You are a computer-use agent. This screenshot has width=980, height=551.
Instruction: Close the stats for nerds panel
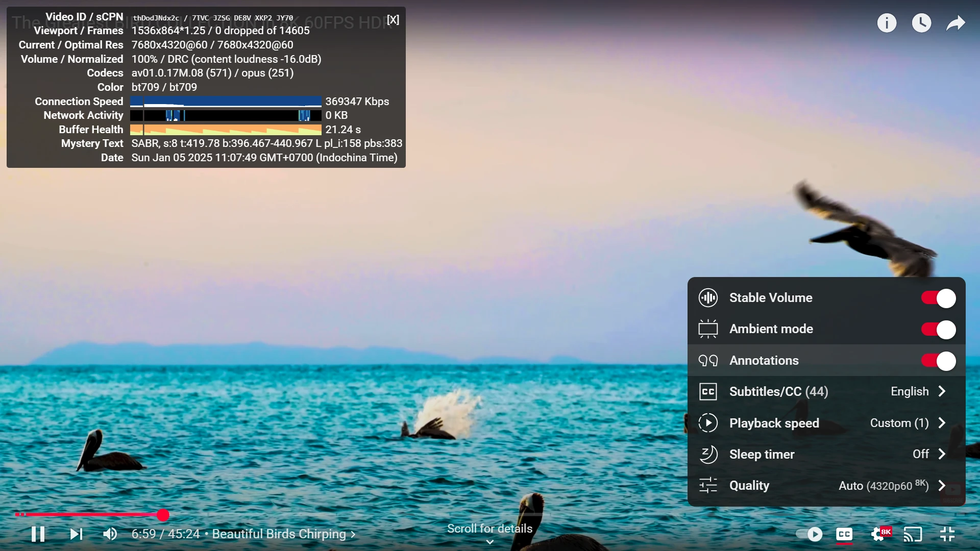pyautogui.click(x=393, y=19)
